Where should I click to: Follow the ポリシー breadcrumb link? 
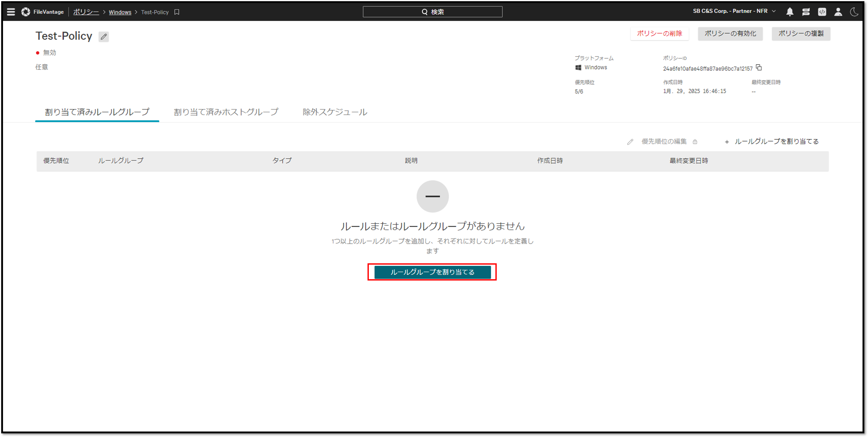click(86, 12)
